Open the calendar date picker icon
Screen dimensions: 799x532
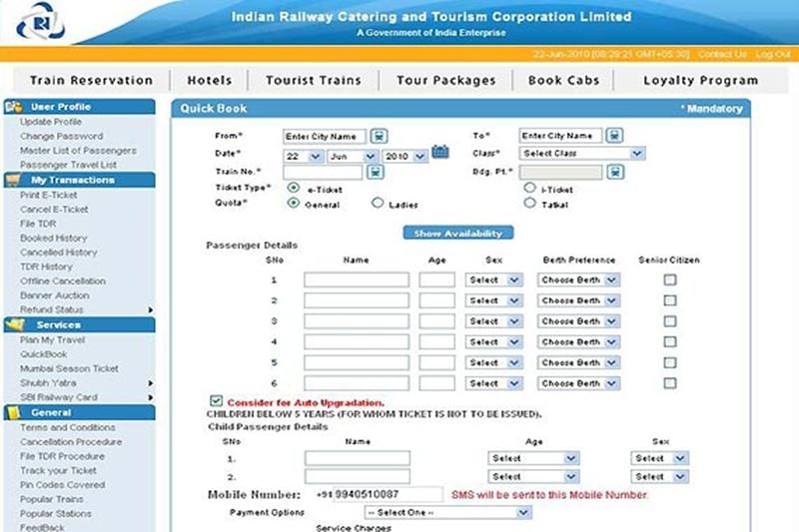[440, 154]
